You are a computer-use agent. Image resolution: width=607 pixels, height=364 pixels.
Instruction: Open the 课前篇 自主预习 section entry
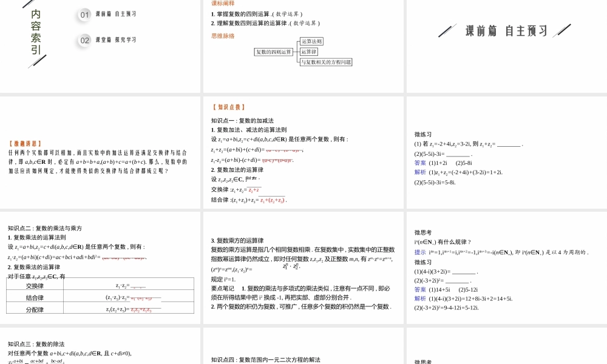115,15
